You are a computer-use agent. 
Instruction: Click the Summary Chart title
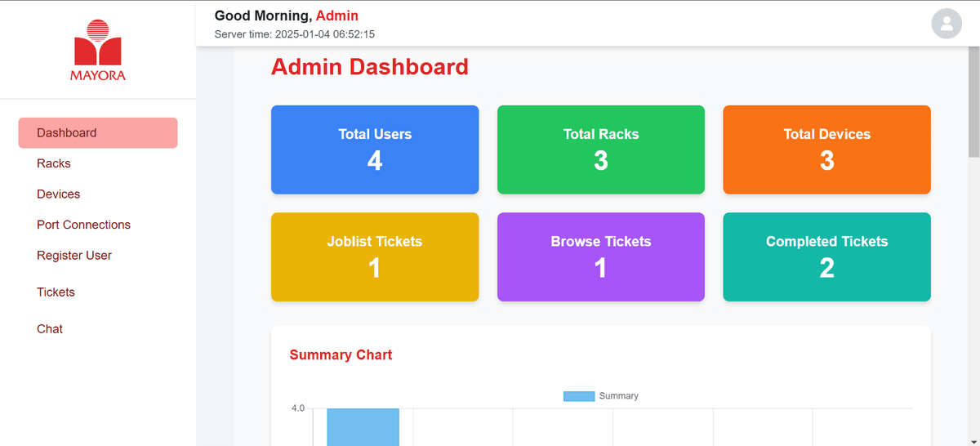(341, 355)
